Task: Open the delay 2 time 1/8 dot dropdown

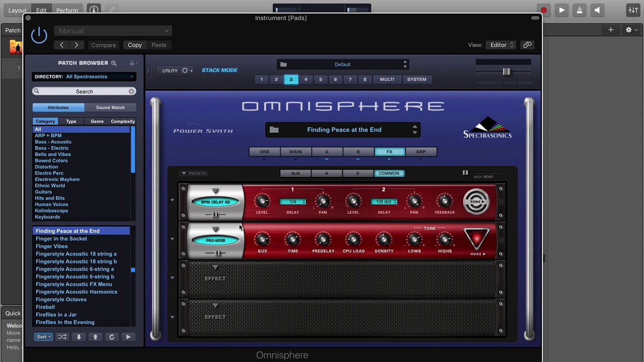Action: [x=384, y=202]
